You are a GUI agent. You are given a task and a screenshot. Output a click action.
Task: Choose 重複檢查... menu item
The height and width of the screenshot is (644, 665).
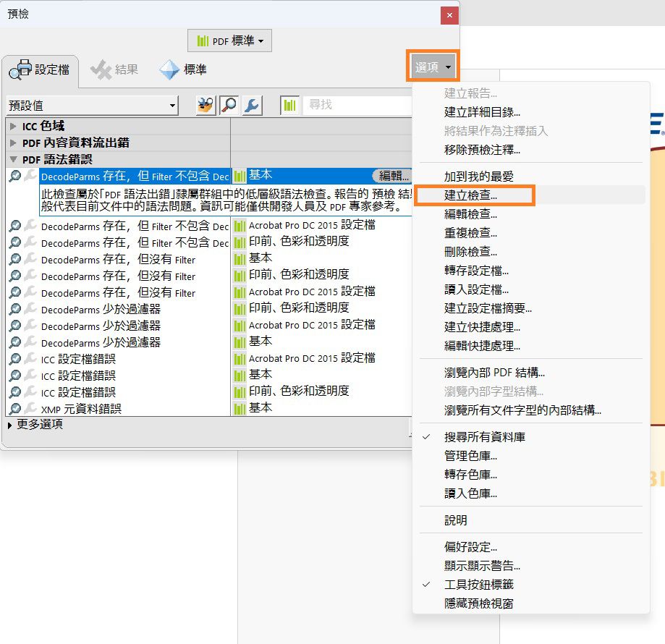pos(470,233)
